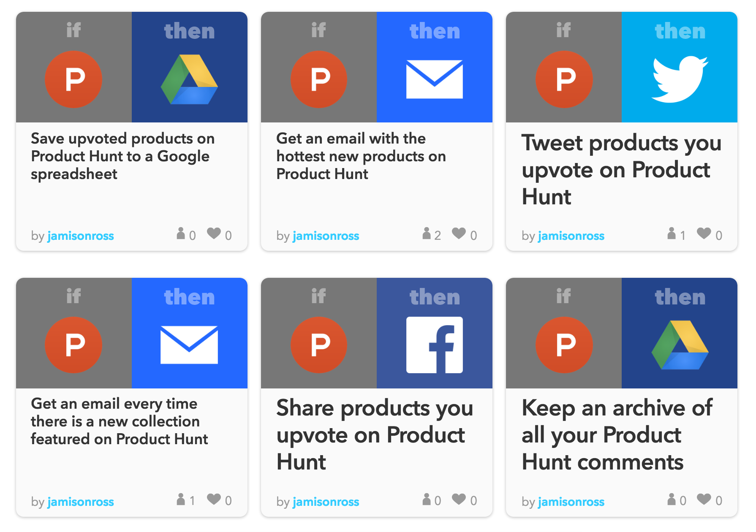Click Product Hunt logo in Tweet products recipe
Image resolution: width=756 pixels, height=532 pixels.
pyautogui.click(x=564, y=79)
